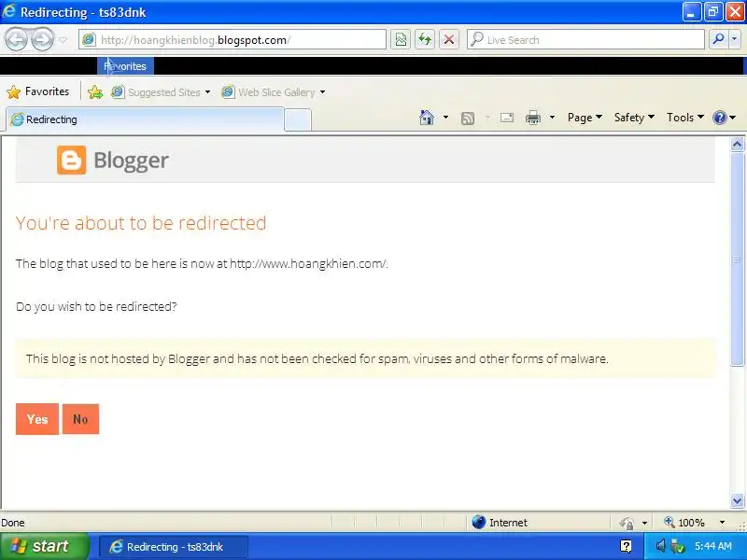Click the "You're about to be redirected" heading
Viewport: 747px width, 560px height.
141,223
